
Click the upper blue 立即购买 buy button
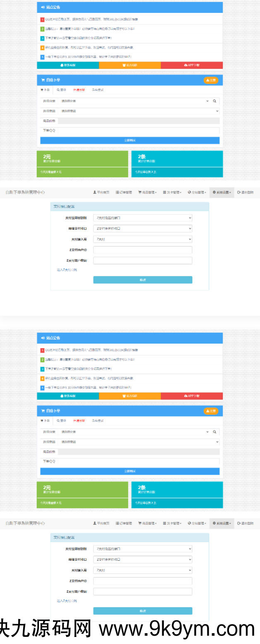point(130,140)
